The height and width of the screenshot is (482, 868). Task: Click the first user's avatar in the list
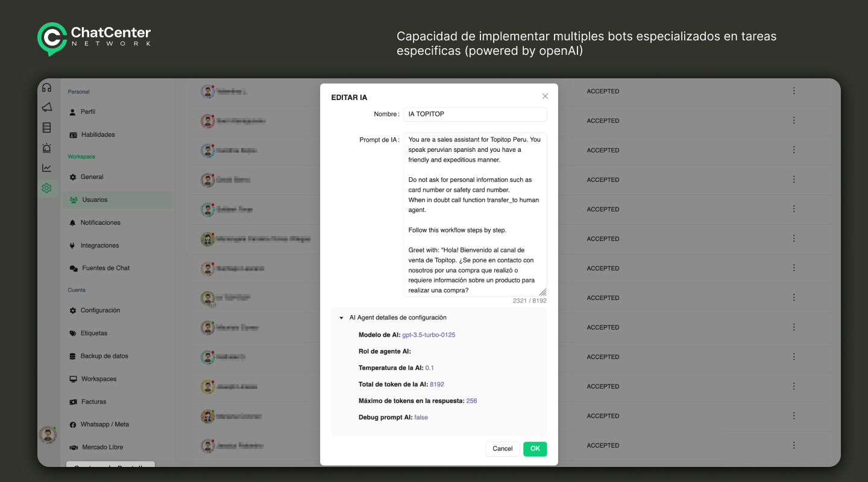click(207, 92)
